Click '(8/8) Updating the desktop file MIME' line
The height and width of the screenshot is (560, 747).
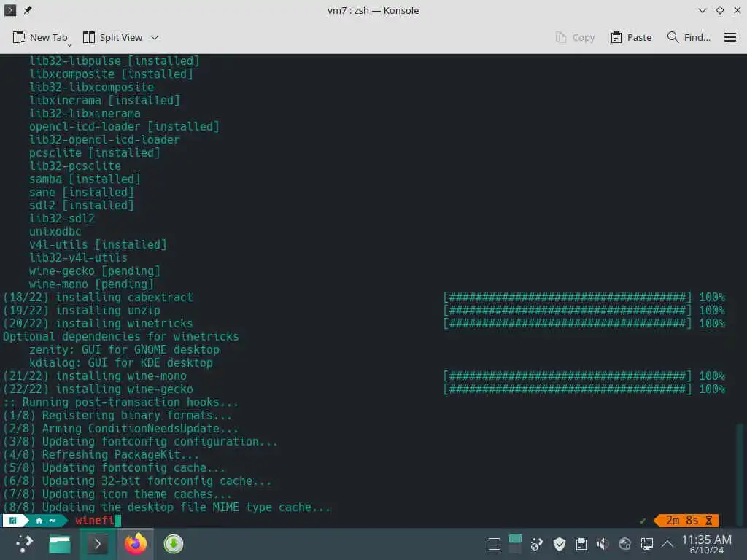pyautogui.click(x=167, y=507)
